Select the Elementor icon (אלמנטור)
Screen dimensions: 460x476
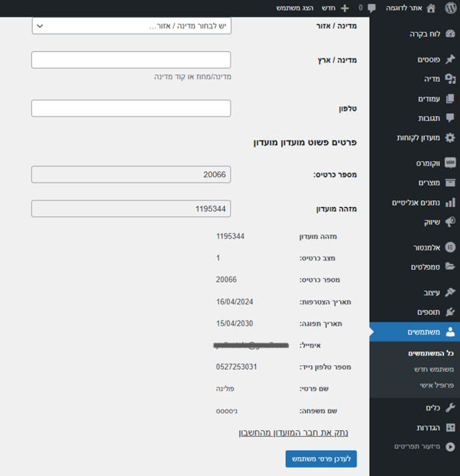pos(450,248)
